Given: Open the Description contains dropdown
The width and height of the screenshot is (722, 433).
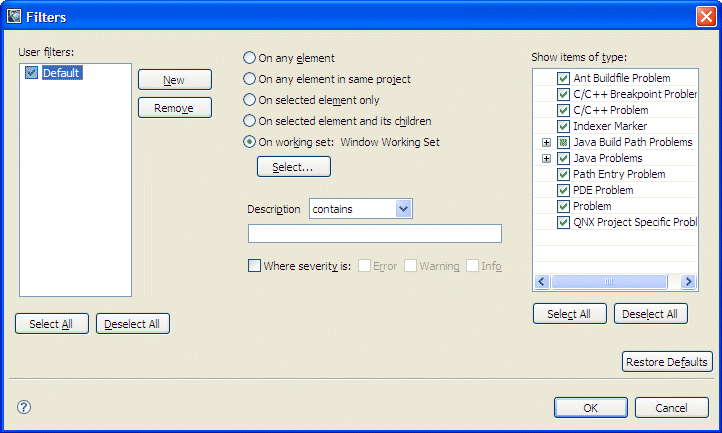Looking at the screenshot, I should pyautogui.click(x=403, y=208).
